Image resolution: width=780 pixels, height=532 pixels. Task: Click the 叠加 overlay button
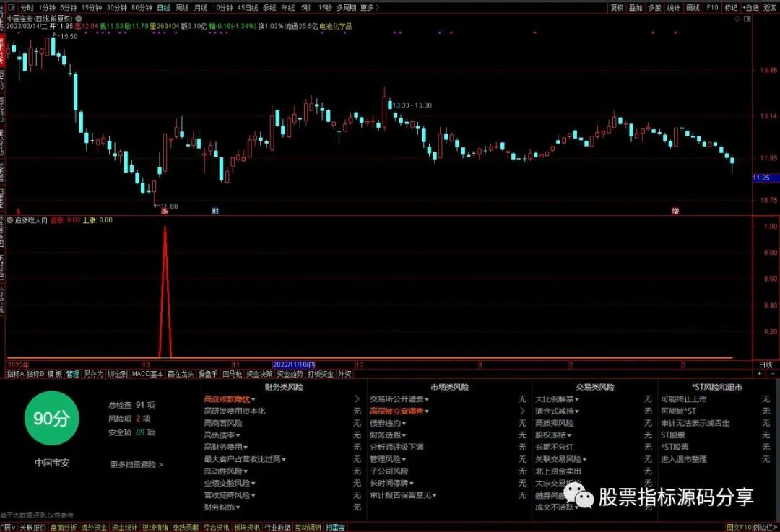[x=636, y=7]
